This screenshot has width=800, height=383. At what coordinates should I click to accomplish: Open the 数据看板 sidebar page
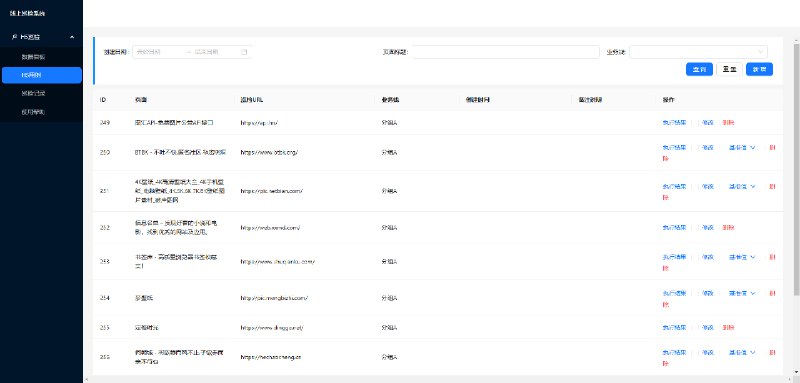pos(33,57)
